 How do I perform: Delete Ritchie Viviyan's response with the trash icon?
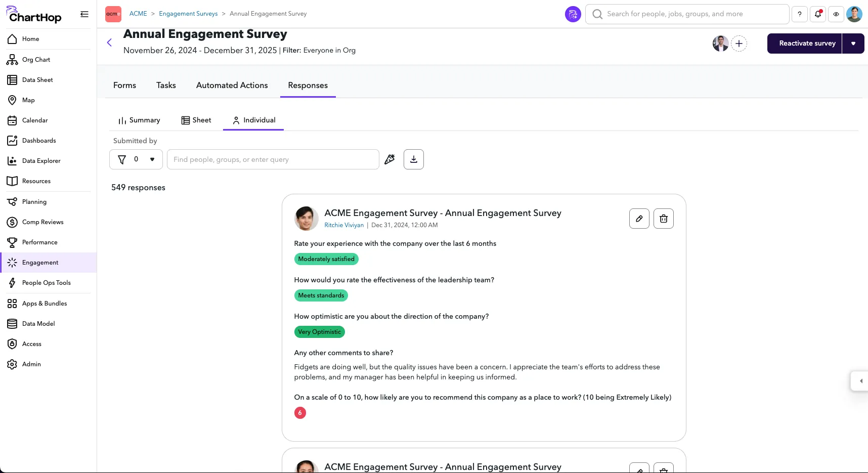664,219
